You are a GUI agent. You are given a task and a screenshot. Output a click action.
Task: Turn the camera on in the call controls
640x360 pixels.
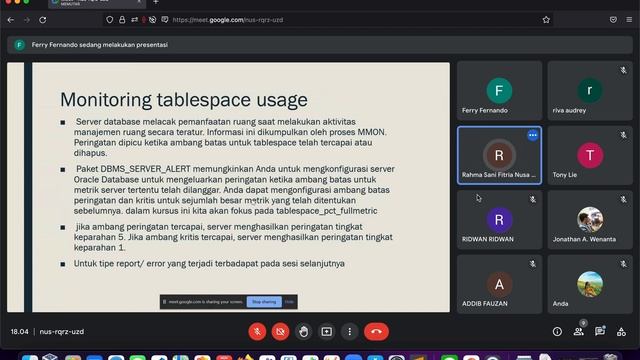coord(280,331)
